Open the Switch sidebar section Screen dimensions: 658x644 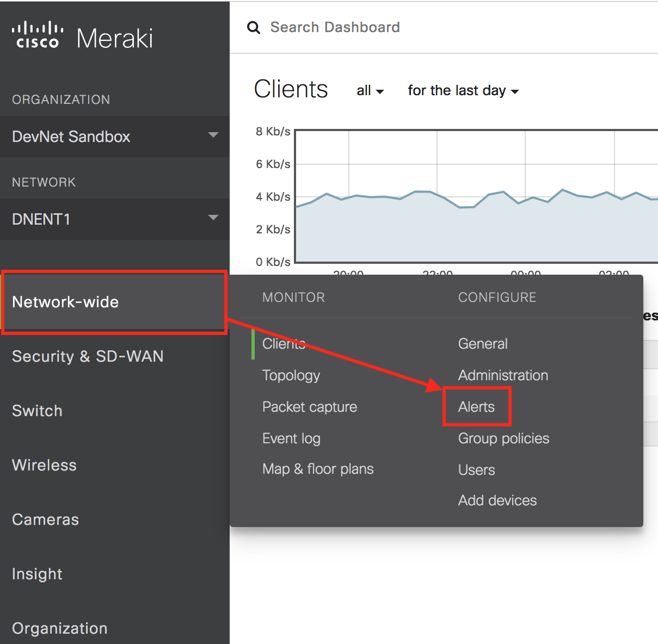37,411
